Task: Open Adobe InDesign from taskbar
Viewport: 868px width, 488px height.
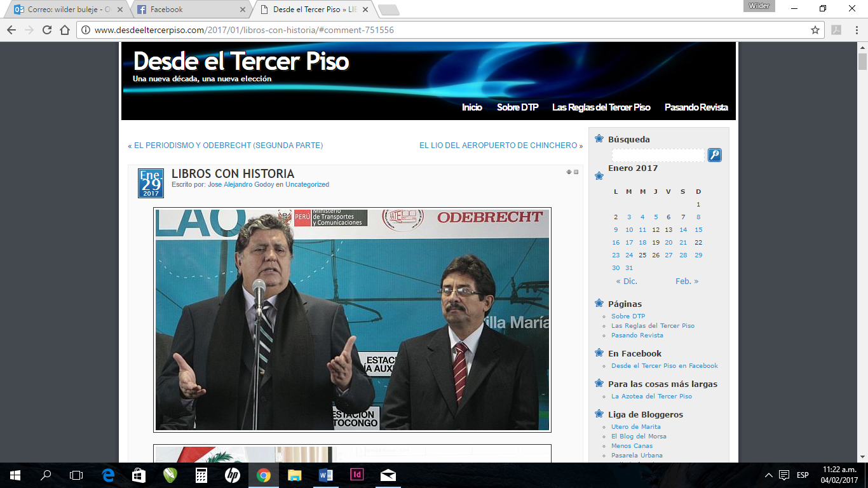Action: point(357,475)
